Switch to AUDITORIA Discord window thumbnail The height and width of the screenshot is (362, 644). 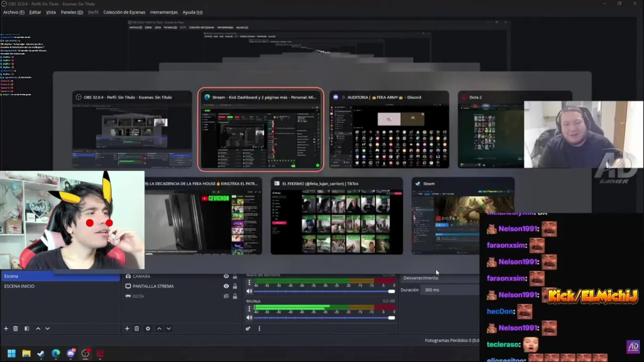tap(389, 130)
